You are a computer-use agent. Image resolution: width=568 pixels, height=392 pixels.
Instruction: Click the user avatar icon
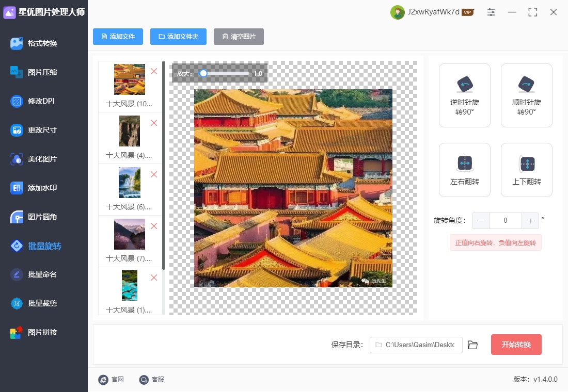[397, 12]
